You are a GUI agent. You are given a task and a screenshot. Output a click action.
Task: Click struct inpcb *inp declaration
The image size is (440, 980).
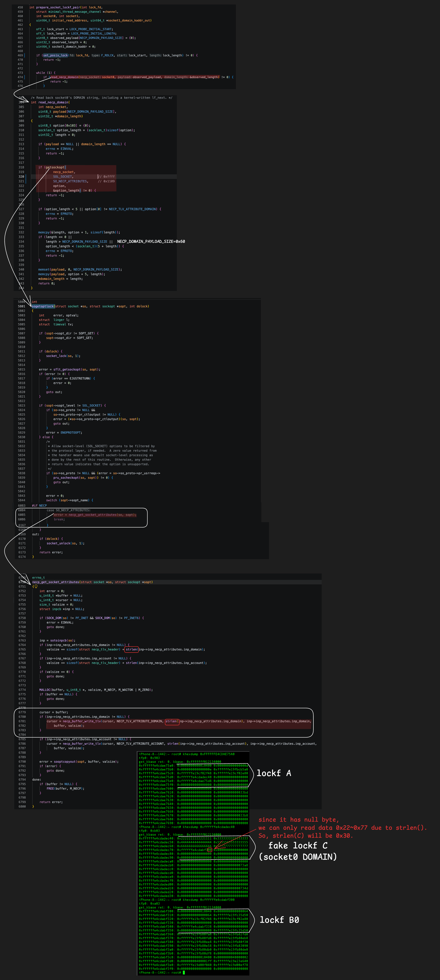62,609
